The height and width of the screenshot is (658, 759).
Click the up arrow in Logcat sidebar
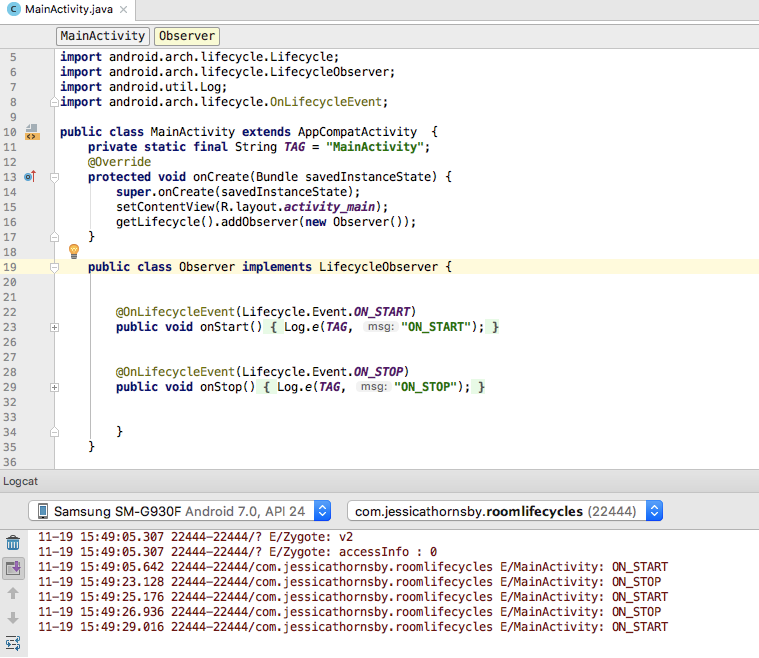coord(13,593)
